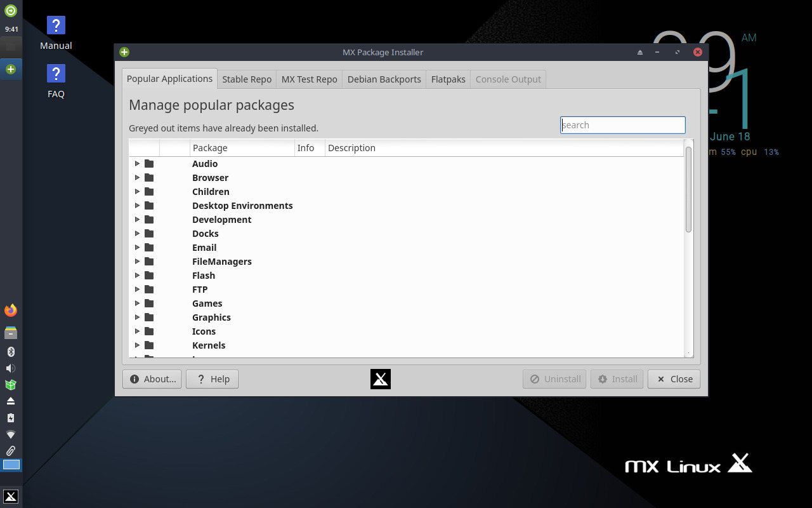812x508 pixels.
Task: Click the battery icon in the side panel
Action: pyautogui.click(x=10, y=417)
